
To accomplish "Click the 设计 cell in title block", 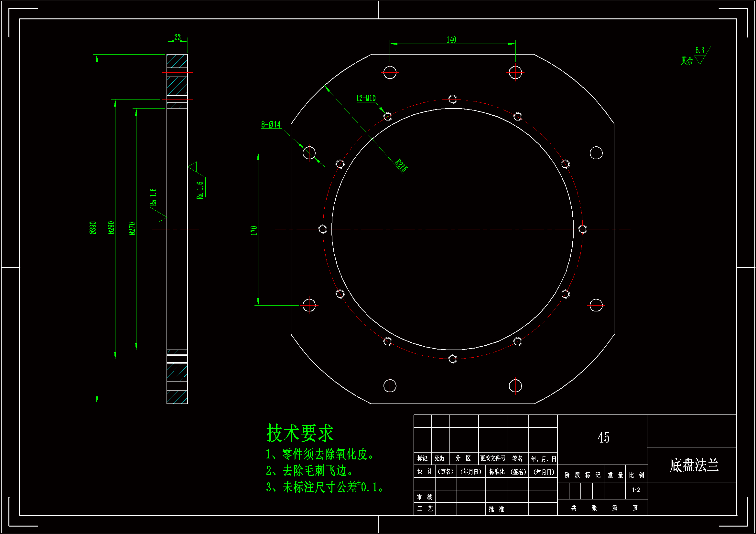I will click(x=425, y=471).
